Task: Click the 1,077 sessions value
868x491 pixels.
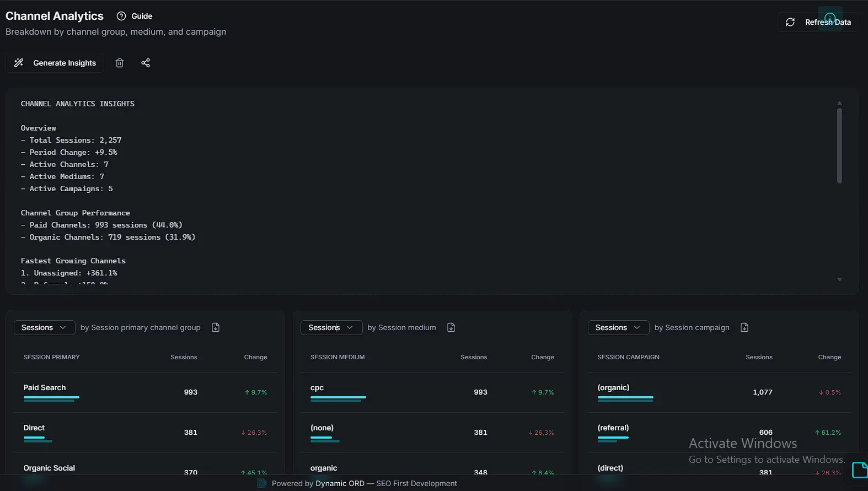Action: (762, 392)
